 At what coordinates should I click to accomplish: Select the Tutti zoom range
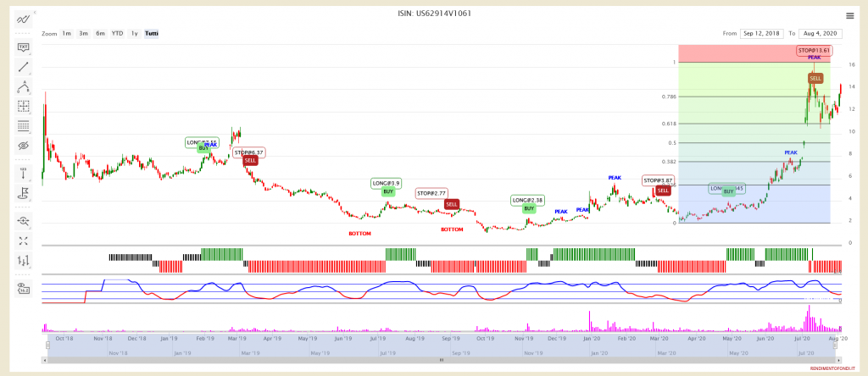151,33
